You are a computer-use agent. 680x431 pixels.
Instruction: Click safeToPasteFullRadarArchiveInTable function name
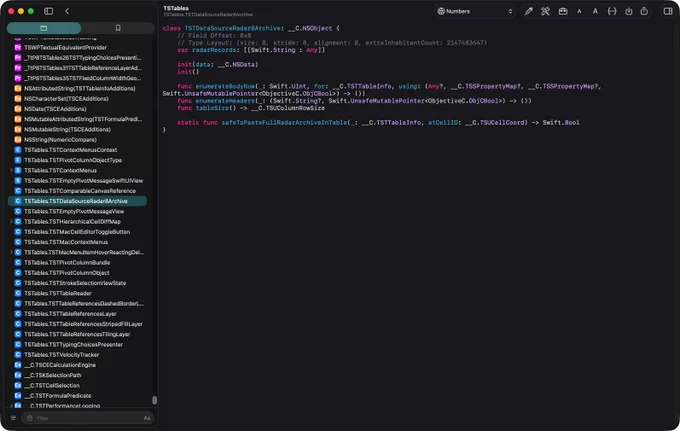pos(284,123)
